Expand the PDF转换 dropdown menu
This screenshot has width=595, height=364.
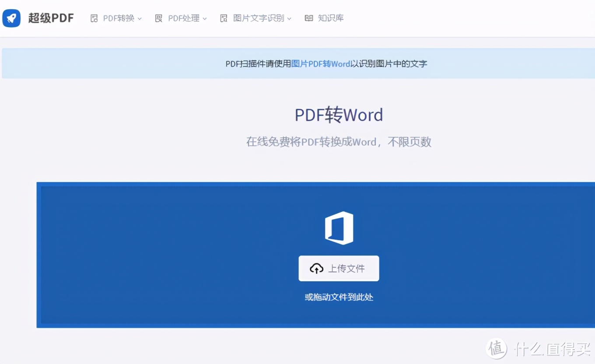pyautogui.click(x=140, y=19)
